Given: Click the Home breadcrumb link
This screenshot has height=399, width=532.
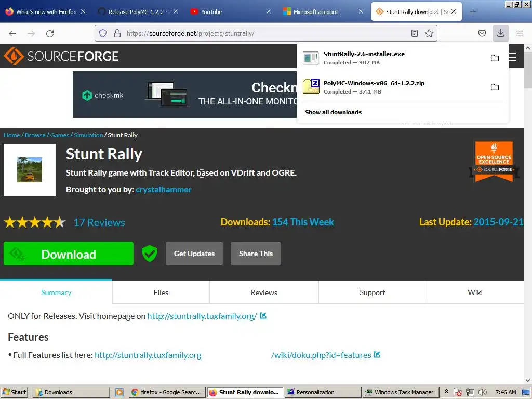Looking at the screenshot, I should (x=12, y=135).
